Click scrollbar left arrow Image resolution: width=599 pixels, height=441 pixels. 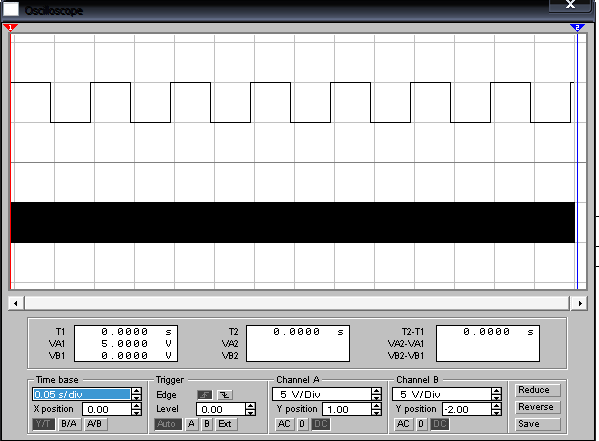(x=16, y=303)
